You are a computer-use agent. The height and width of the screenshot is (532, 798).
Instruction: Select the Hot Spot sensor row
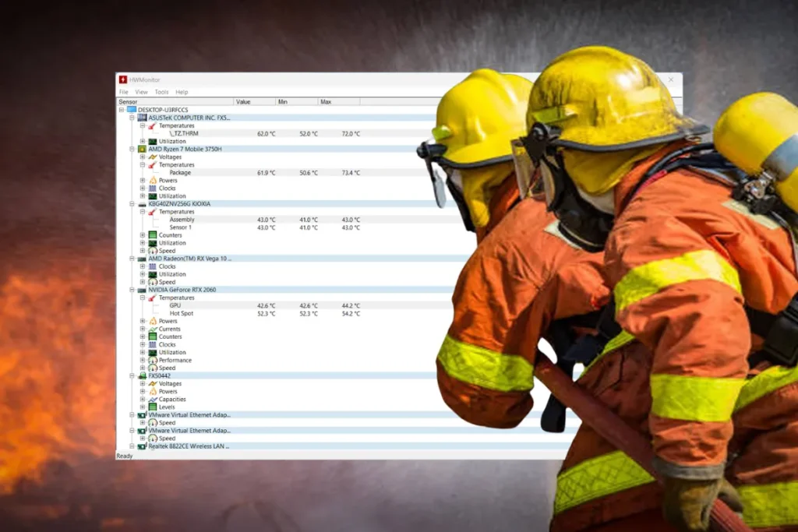(x=181, y=313)
